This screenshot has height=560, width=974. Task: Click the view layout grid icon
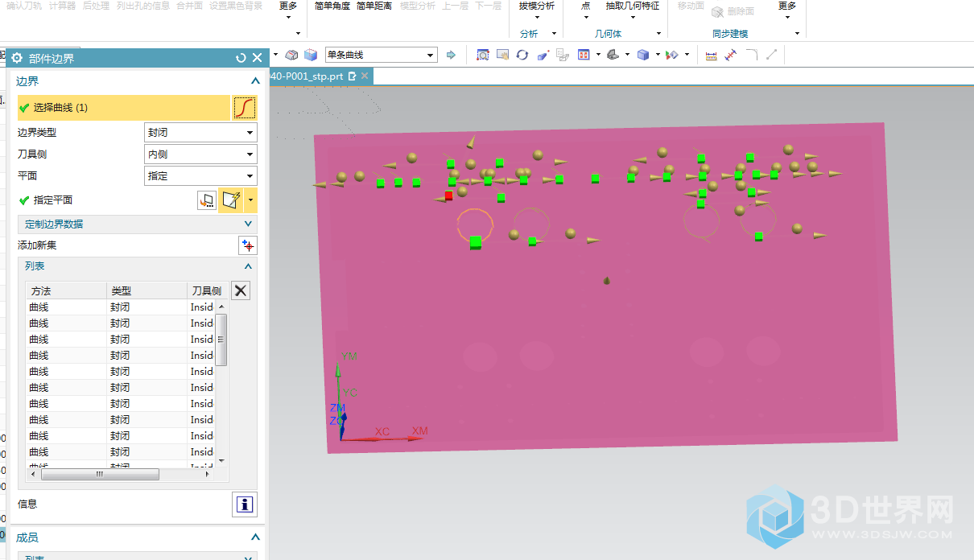pos(584,56)
